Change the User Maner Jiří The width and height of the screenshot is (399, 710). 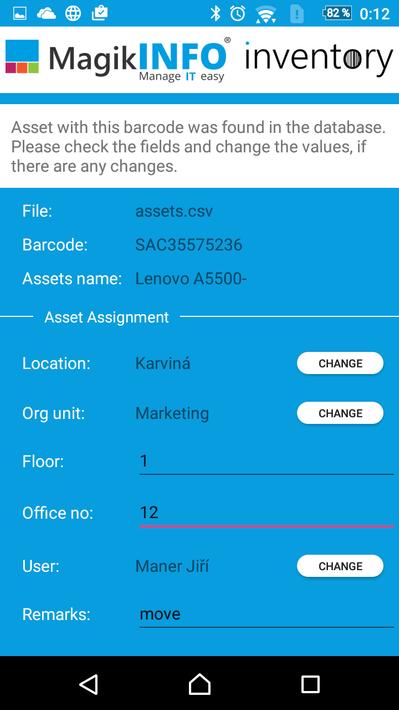(340, 566)
